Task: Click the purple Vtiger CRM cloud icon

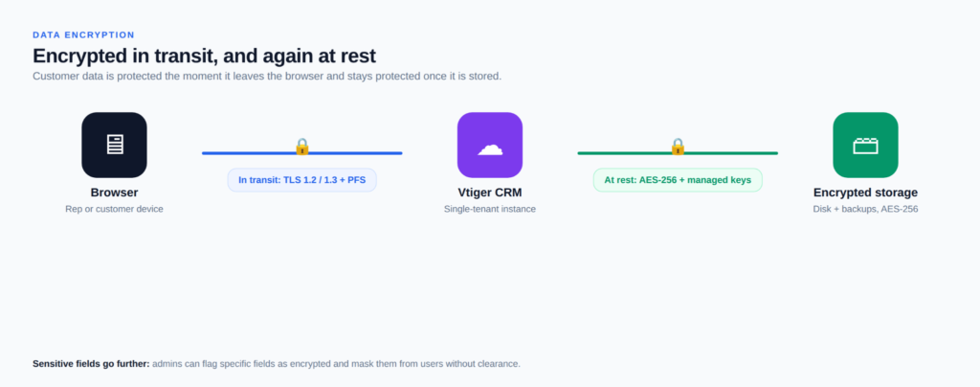Action: tap(490, 145)
